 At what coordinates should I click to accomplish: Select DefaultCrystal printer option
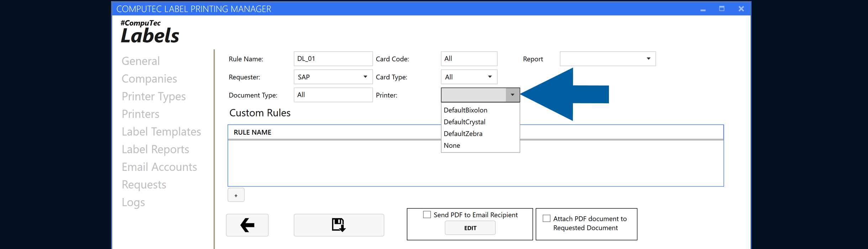480,122
